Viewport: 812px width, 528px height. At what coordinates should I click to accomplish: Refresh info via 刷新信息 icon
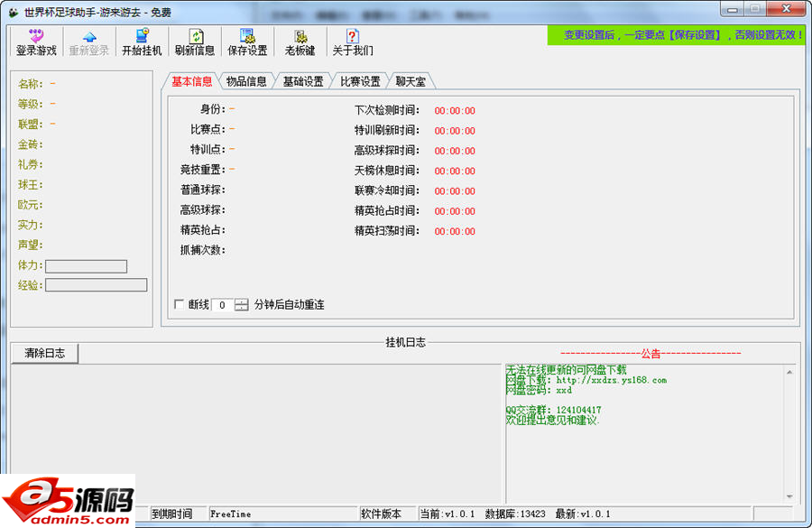(195, 42)
